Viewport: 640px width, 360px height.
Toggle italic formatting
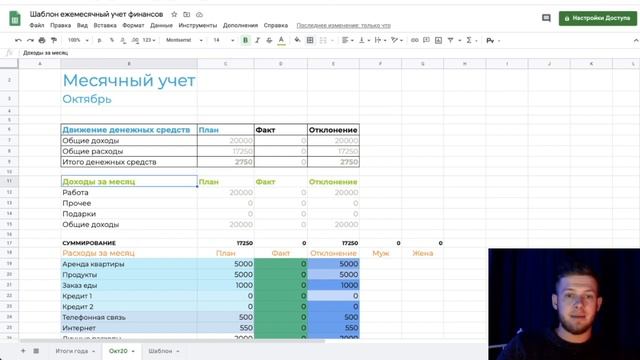(258, 40)
